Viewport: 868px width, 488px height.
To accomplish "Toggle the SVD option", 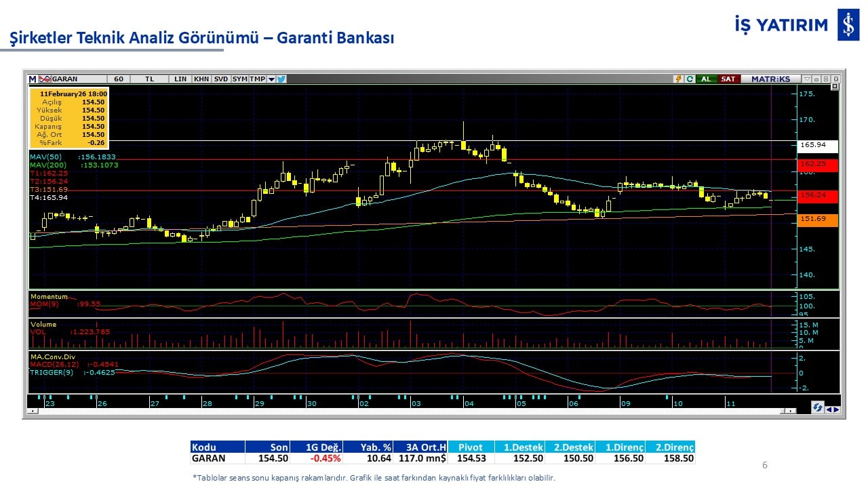I will 221,79.
